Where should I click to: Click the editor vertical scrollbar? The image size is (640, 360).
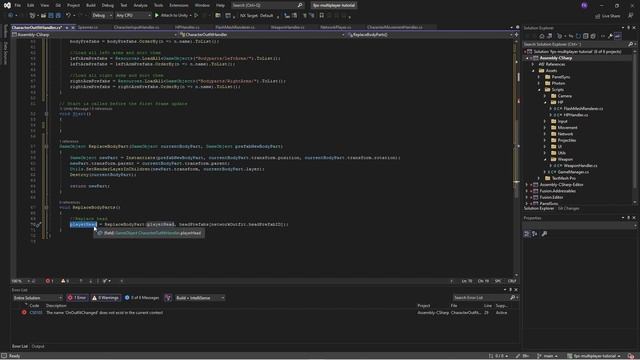pos(516,157)
